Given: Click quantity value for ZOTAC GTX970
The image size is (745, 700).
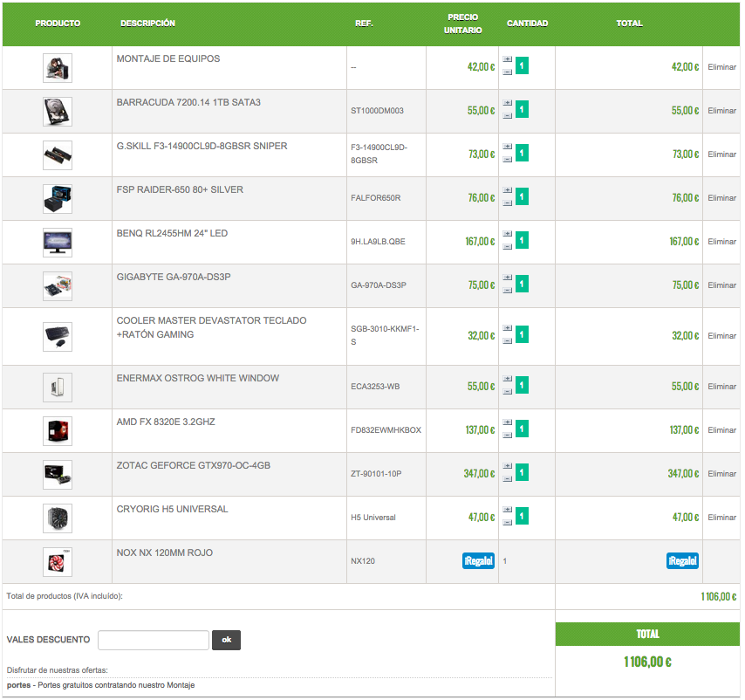Looking at the screenshot, I should point(523,473).
